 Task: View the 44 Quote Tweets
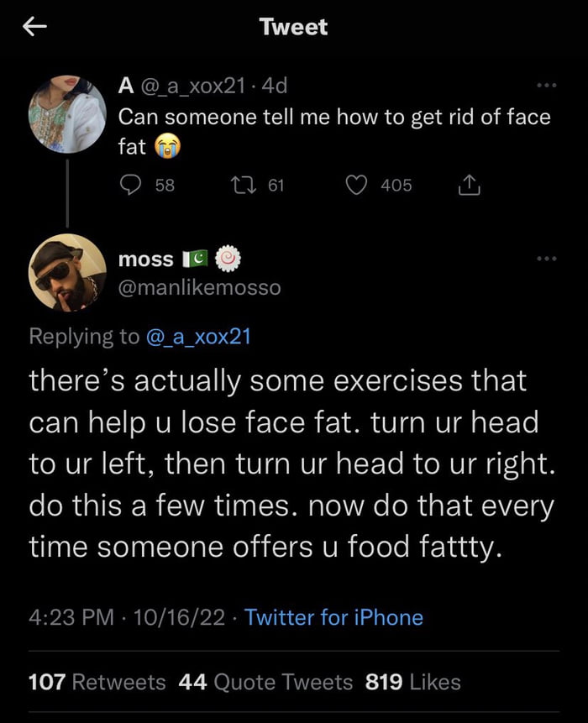pyautogui.click(x=266, y=682)
